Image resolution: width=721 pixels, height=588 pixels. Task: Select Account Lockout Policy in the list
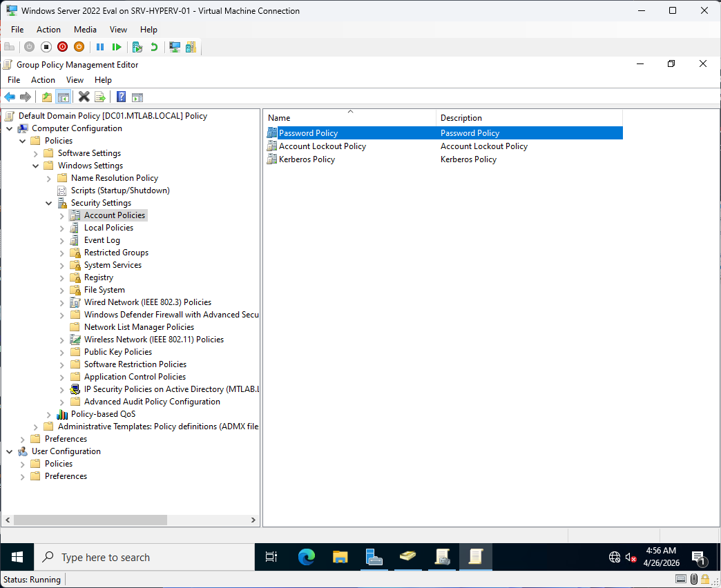pyautogui.click(x=323, y=146)
